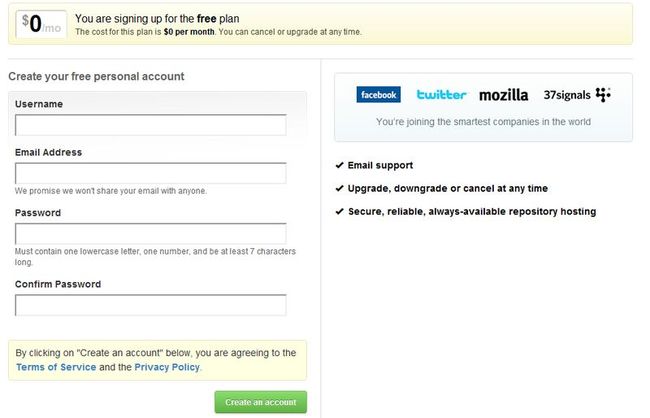
Task: Click checkmark next to Email support
Action: pyautogui.click(x=340, y=165)
